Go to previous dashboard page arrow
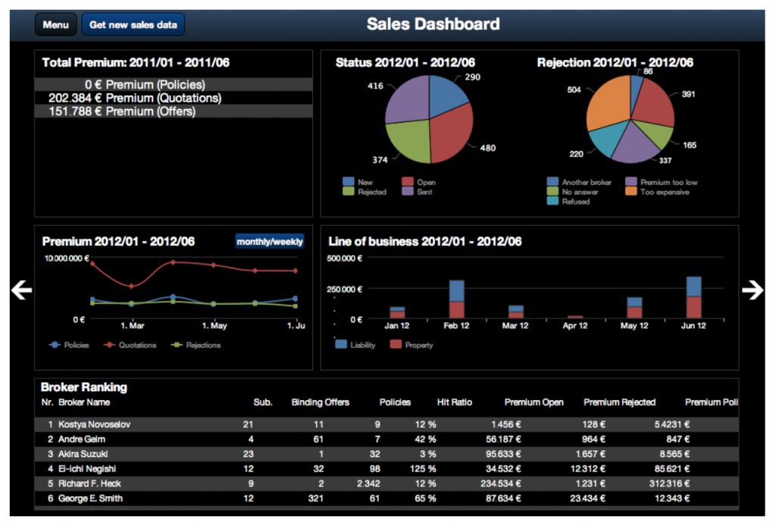 (x=22, y=290)
